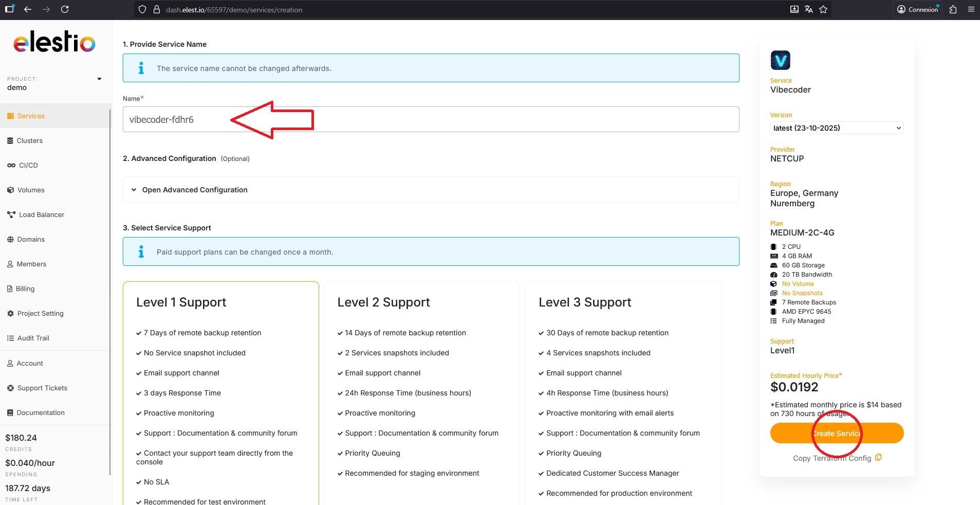Open the browser hamburger menu
Screen dimensions: 980x505
(971, 9)
